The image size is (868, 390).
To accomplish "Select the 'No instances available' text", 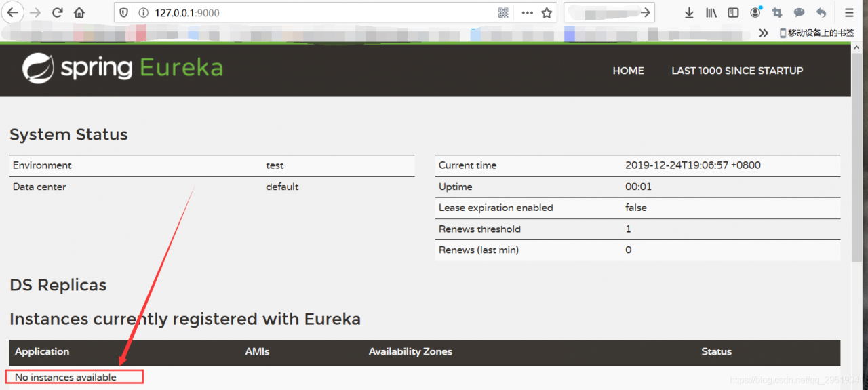I will pos(66,377).
